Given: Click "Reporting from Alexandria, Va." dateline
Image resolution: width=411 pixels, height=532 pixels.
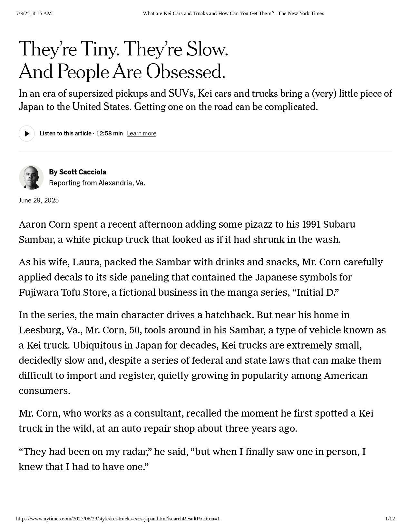Looking at the screenshot, I should pos(97,183).
